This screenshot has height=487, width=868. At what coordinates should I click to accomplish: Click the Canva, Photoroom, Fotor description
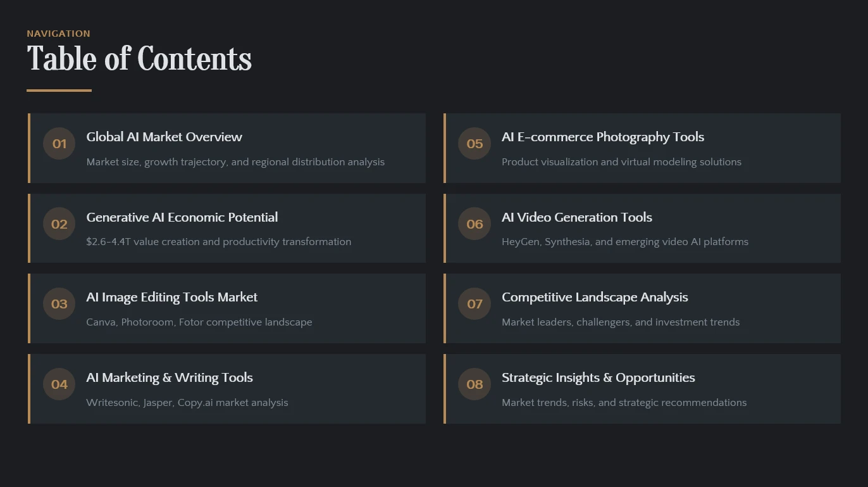[199, 322]
